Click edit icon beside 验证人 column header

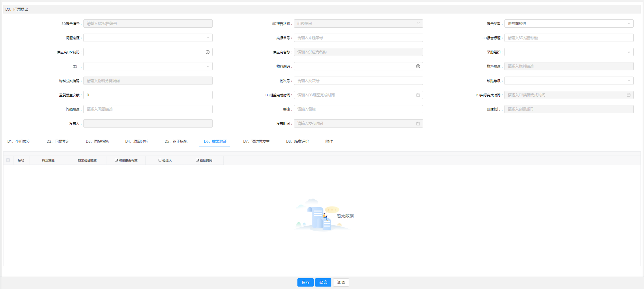(160, 160)
